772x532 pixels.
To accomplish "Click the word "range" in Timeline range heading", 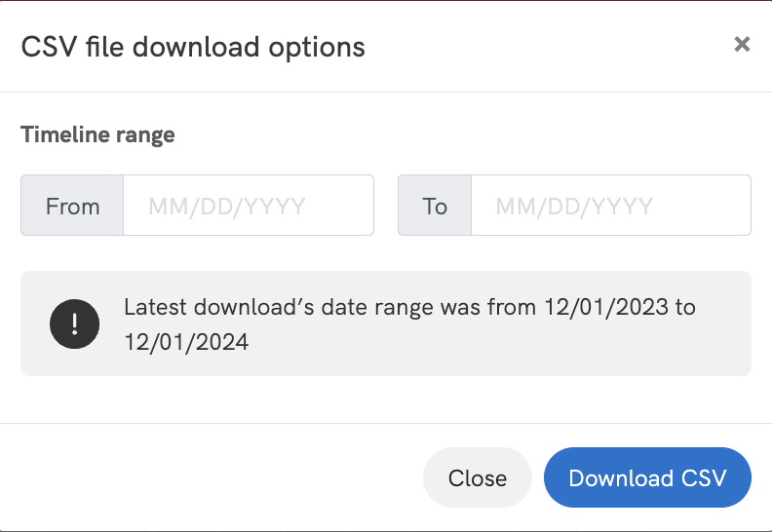I will click(x=147, y=134).
